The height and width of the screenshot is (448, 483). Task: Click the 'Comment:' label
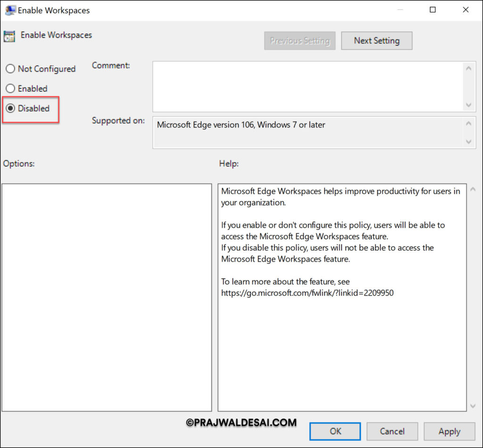[111, 65]
